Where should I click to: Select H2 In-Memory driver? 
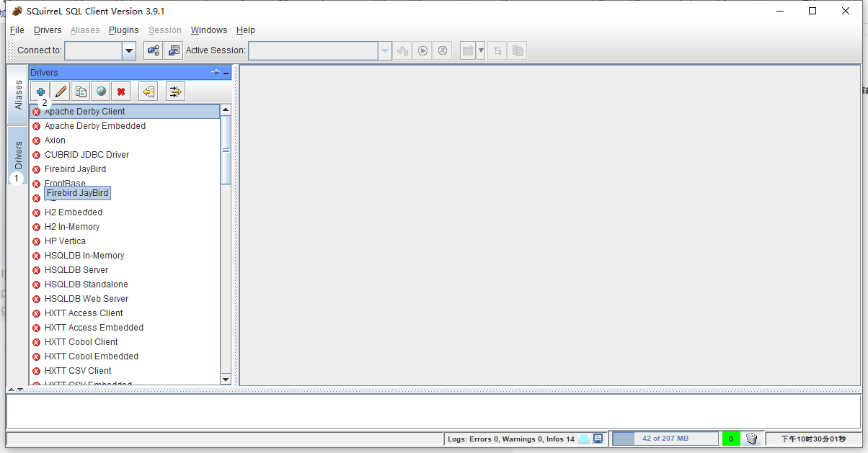[125, 227]
